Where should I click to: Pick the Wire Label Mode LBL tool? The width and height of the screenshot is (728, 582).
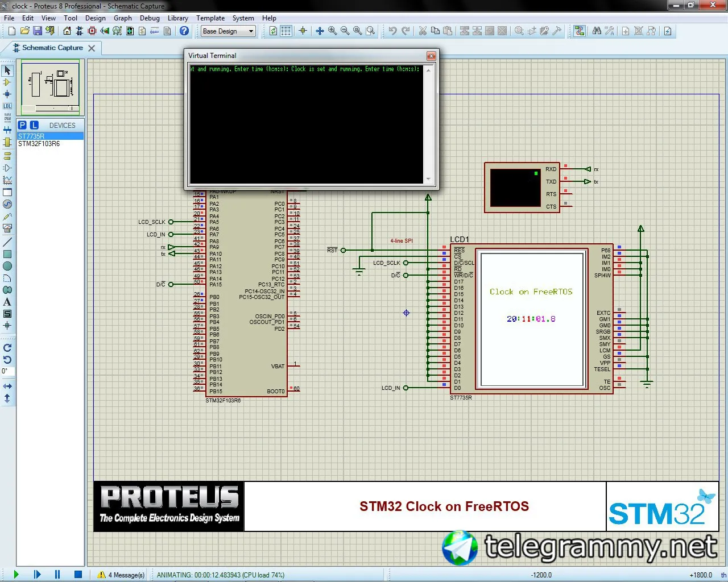coord(7,106)
